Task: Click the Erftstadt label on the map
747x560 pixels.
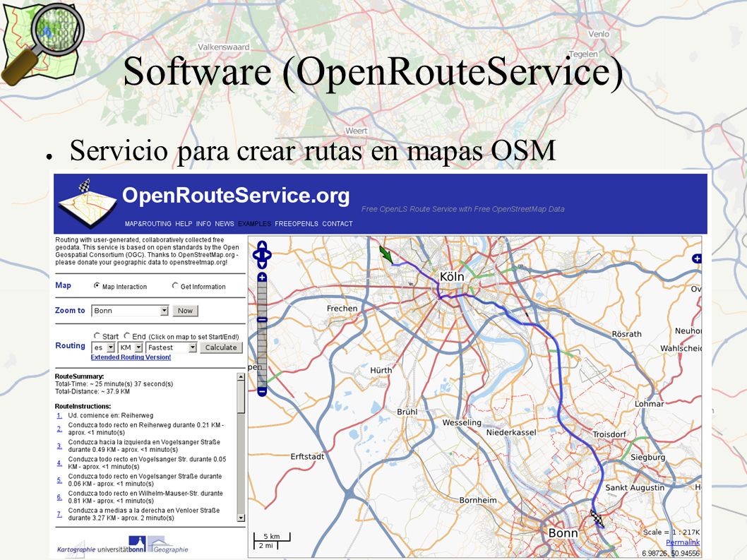Action: tap(307, 457)
